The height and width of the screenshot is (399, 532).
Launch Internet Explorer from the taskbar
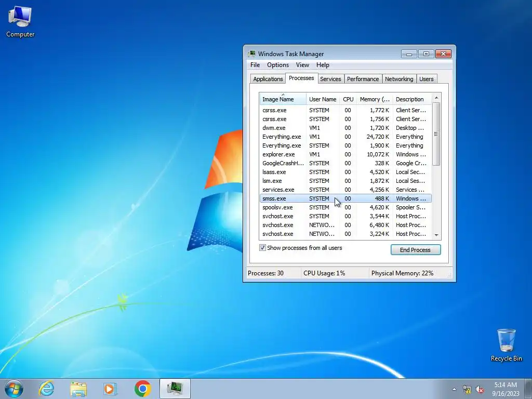(46, 389)
